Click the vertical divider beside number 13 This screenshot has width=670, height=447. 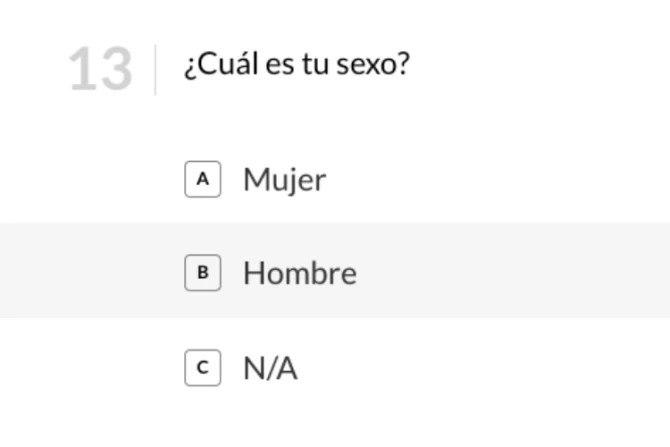pos(155,70)
